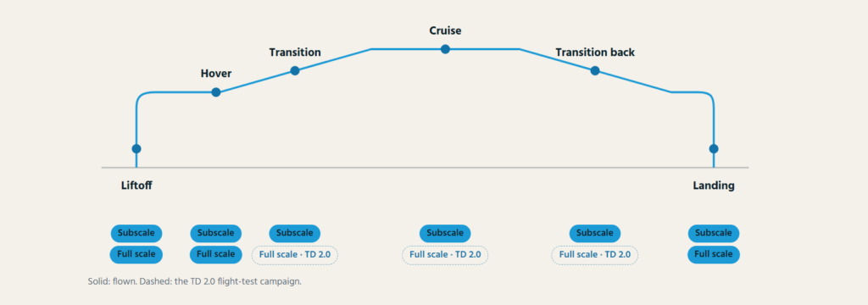Viewport: 868px width, 305px height.
Task: Click the Liftoff marker dot
Action: (x=136, y=148)
